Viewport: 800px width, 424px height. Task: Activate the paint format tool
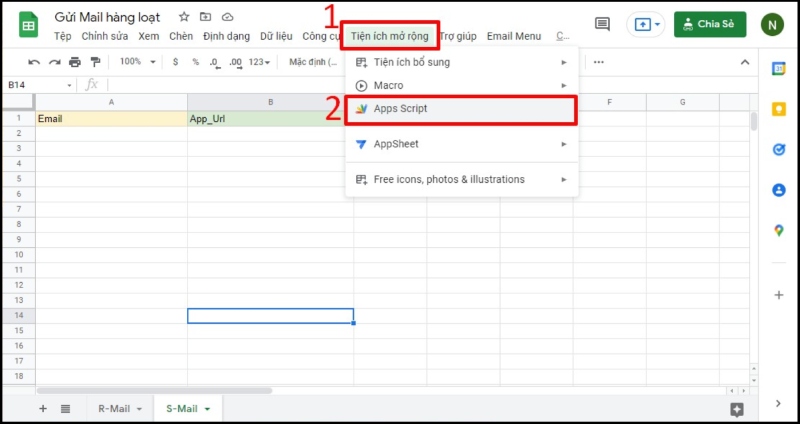click(95, 62)
